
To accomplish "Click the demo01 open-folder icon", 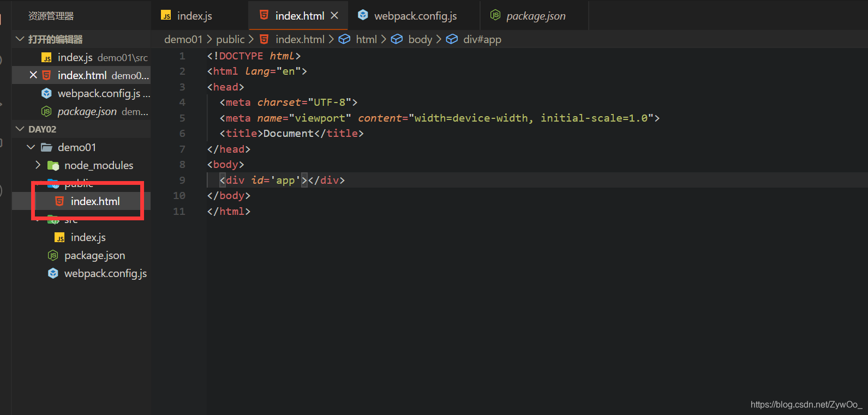I will point(47,147).
